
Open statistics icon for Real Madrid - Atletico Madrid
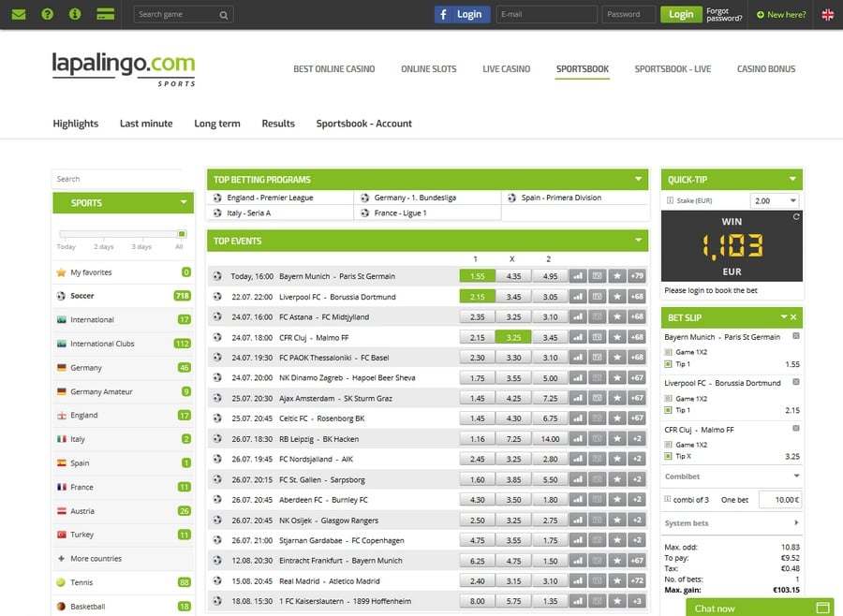tap(578, 581)
